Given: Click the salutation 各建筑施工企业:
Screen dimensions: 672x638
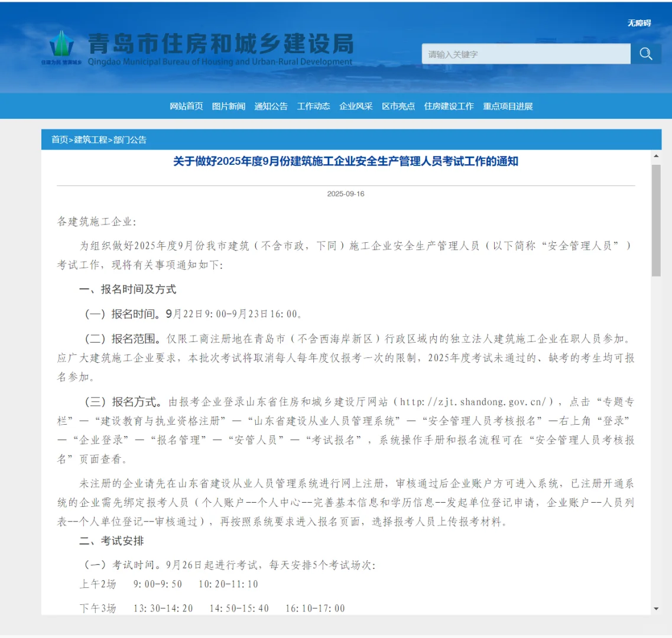Looking at the screenshot, I should [x=96, y=222].
